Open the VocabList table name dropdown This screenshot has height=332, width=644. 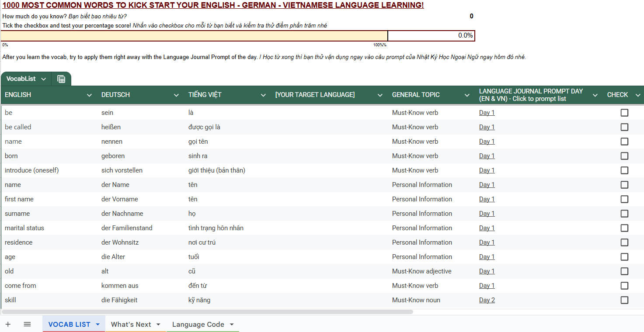click(x=43, y=79)
